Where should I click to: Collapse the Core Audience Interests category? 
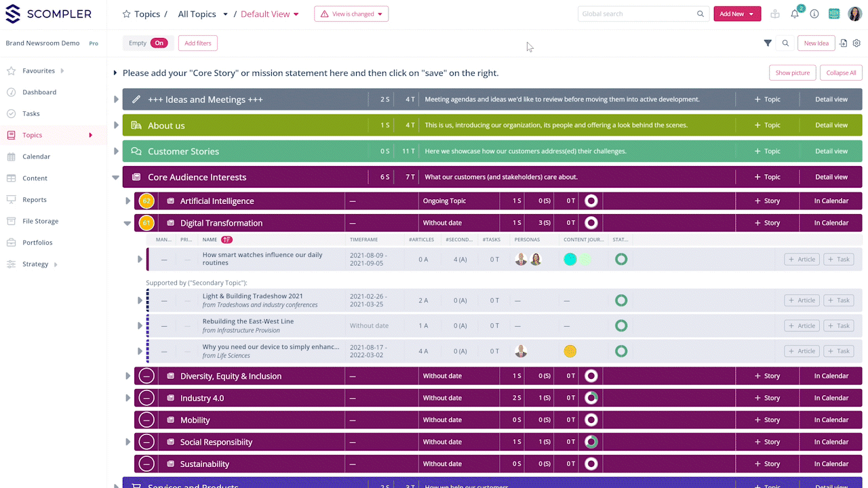(x=115, y=178)
